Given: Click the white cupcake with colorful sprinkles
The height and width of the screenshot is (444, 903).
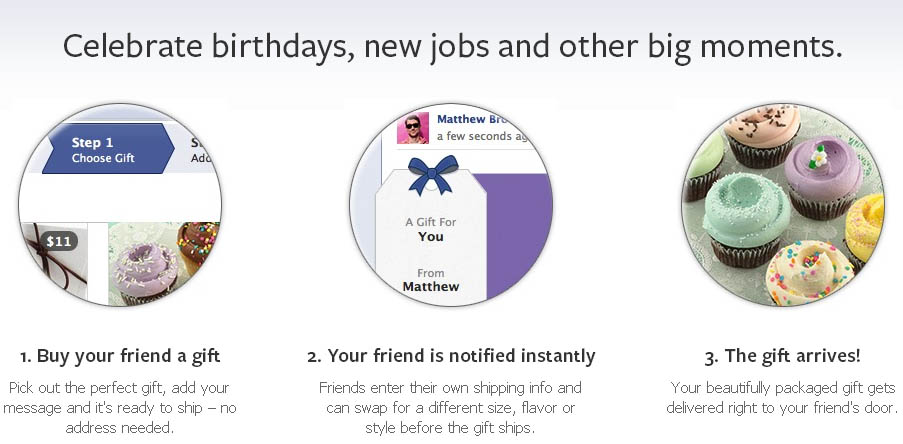Looking at the screenshot, I should [808, 267].
